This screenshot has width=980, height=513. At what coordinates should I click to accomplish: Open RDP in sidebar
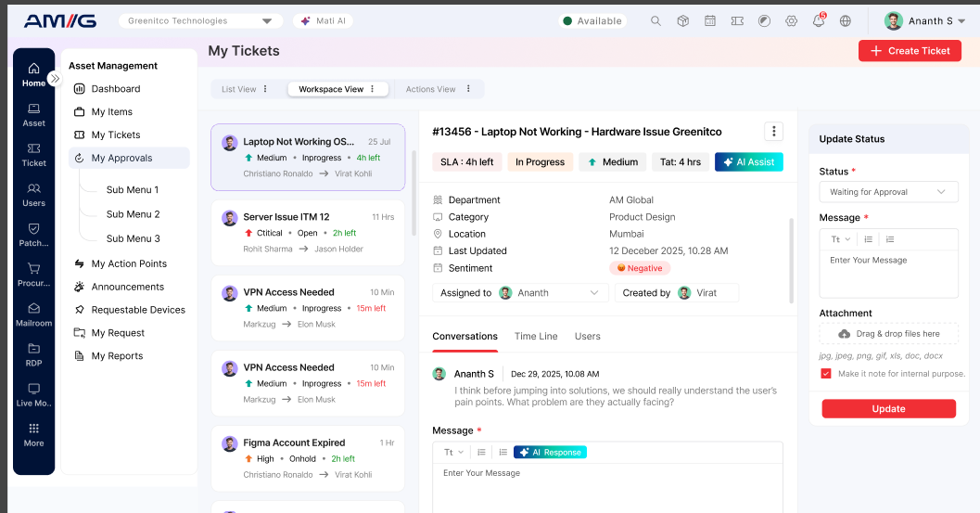33,354
